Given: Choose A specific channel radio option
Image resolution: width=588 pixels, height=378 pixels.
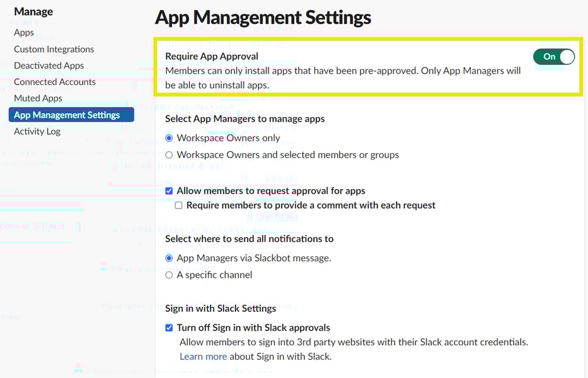Looking at the screenshot, I should point(169,275).
